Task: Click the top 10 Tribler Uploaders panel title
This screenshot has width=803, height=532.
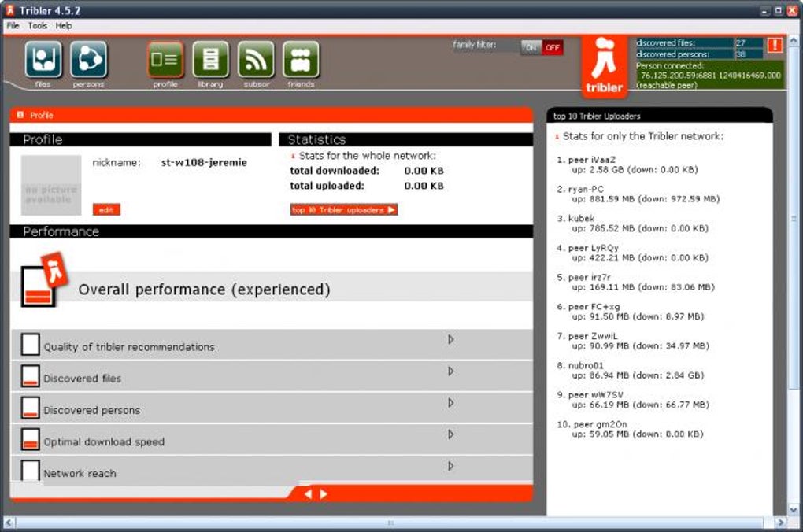Action: coord(597,116)
